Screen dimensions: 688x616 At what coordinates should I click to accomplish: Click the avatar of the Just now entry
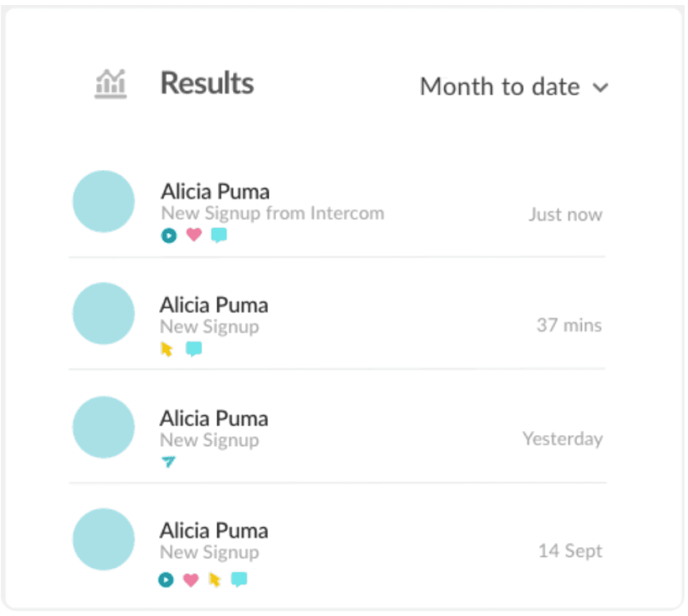[x=103, y=201]
